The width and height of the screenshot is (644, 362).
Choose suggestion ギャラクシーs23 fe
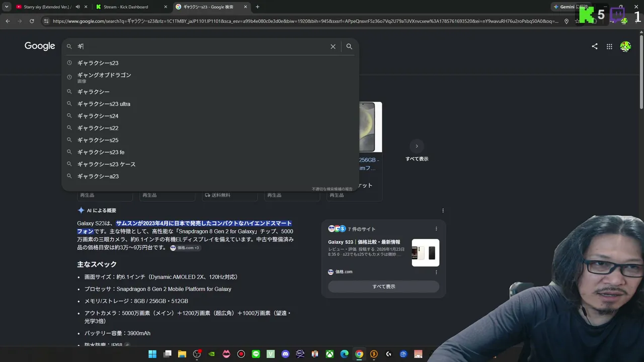pyautogui.click(x=210, y=152)
